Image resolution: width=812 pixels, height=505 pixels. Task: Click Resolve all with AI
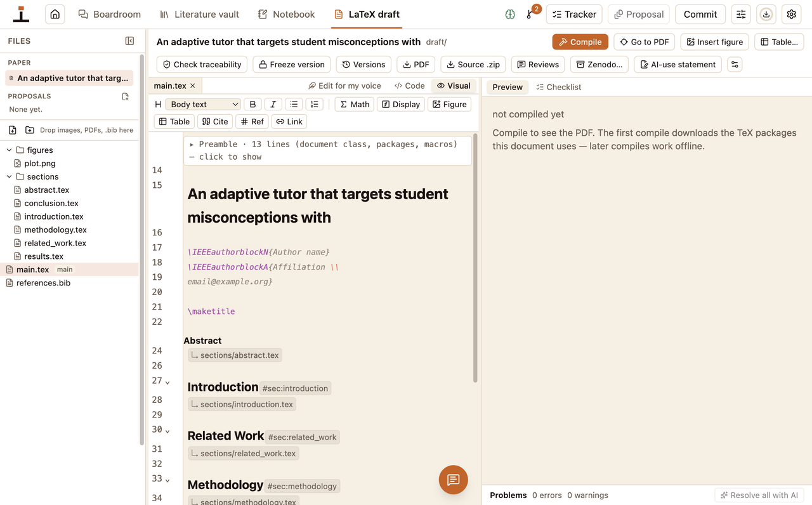pyautogui.click(x=759, y=495)
